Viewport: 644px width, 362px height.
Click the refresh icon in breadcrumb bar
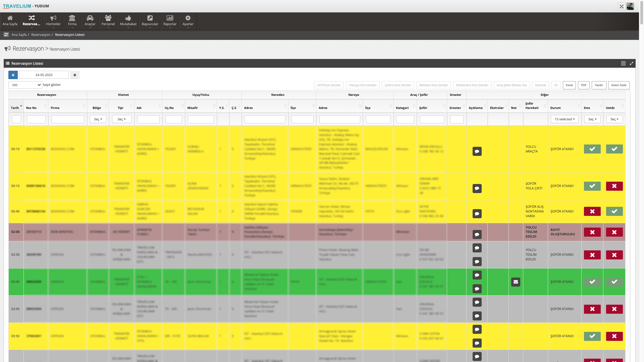6,35
